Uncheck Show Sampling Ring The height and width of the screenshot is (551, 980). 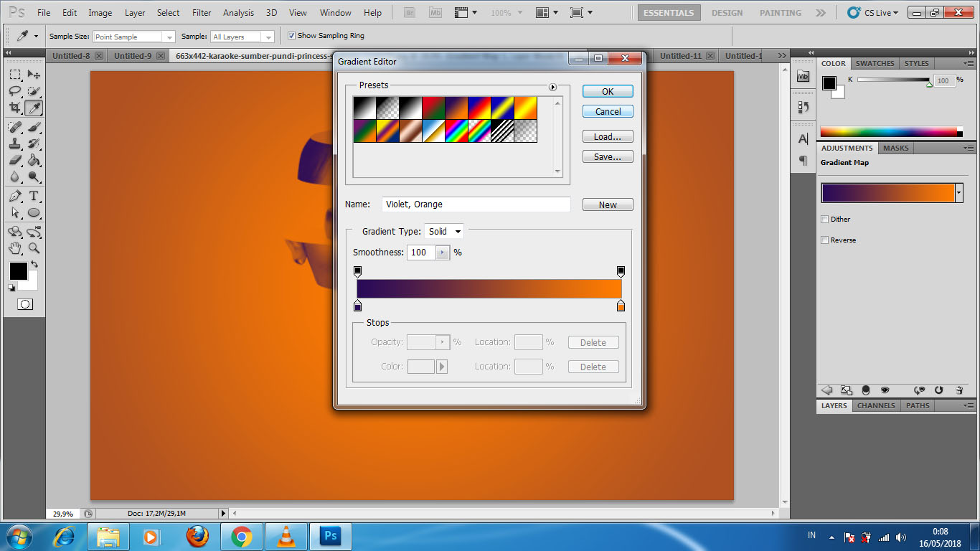coord(291,36)
